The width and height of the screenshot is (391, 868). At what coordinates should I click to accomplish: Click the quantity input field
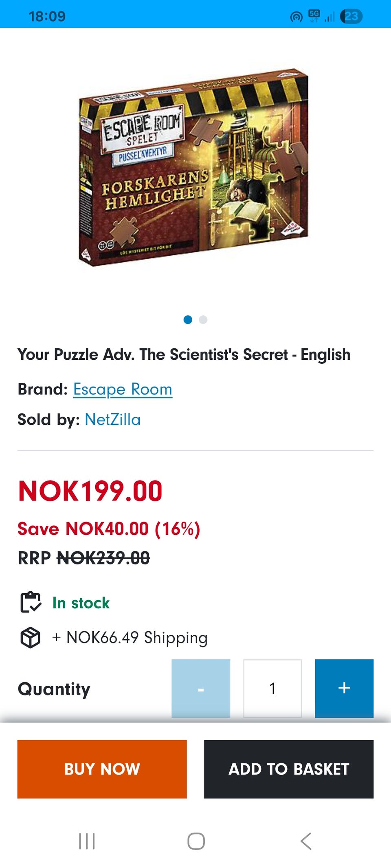pos(272,688)
